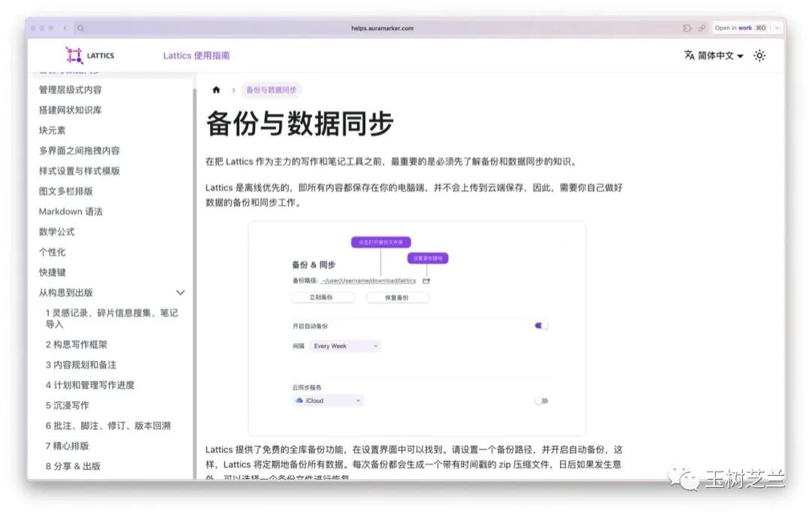The height and width of the screenshot is (515, 812).
Task: Open the Every Week interval dropdown
Action: 345,346
